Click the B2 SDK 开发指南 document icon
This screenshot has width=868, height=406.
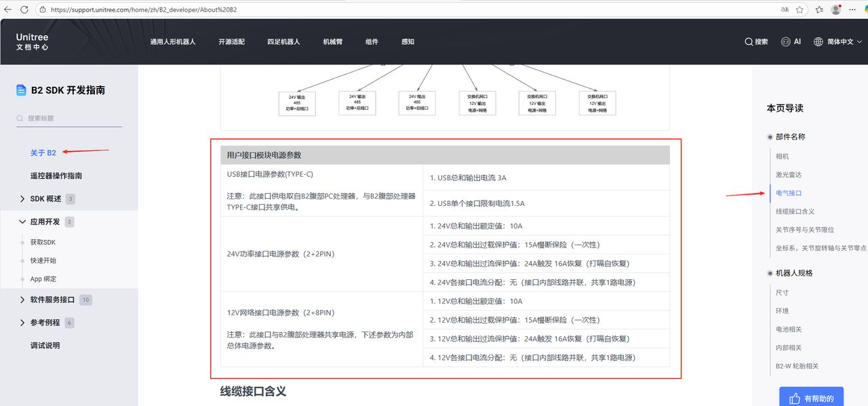click(x=21, y=90)
